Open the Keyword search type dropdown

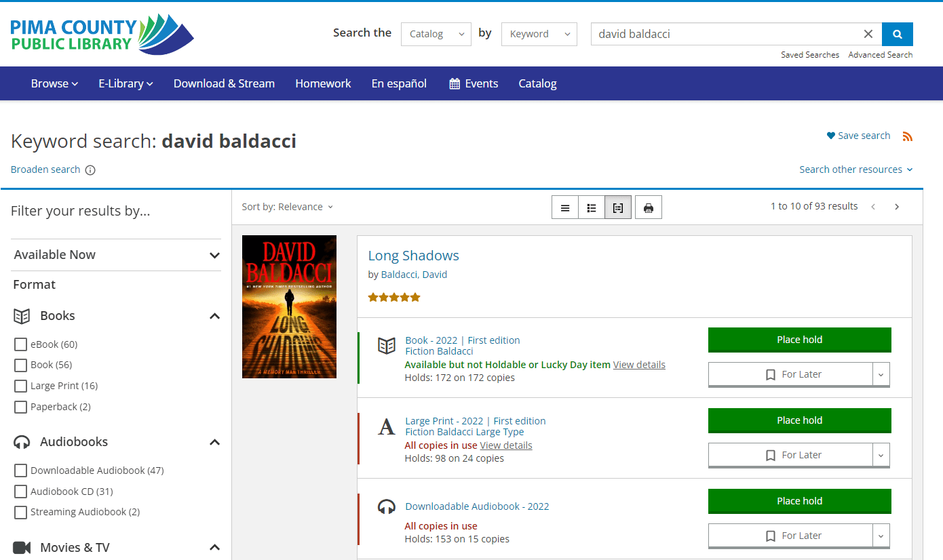(x=539, y=34)
